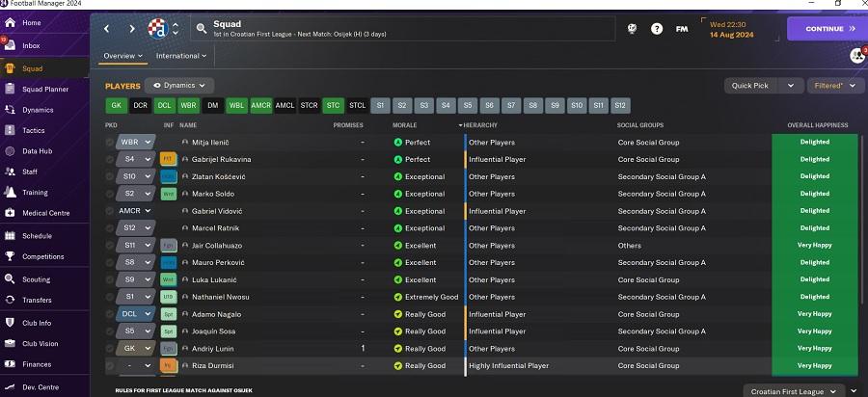
Task: Open the International tab menu
Action: (181, 56)
